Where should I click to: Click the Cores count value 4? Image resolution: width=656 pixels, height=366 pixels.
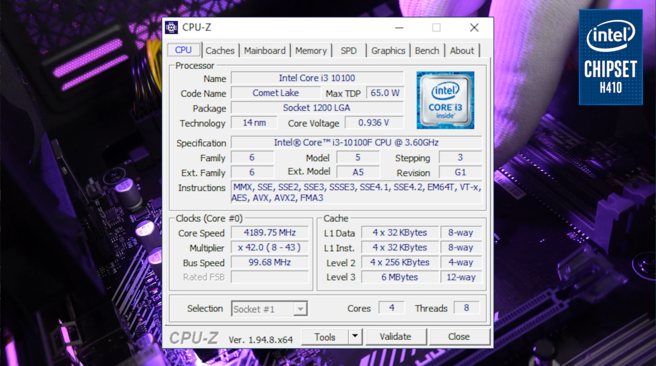392,308
